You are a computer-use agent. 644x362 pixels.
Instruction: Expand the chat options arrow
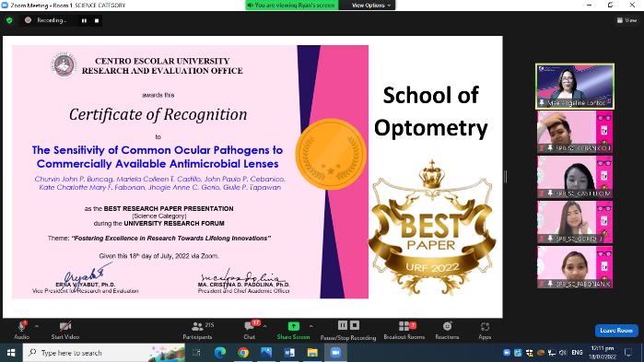pos(265,326)
